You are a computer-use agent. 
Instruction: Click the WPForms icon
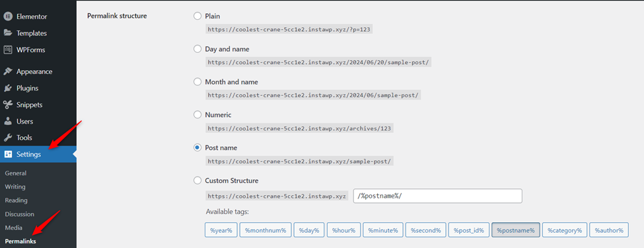(x=7, y=50)
